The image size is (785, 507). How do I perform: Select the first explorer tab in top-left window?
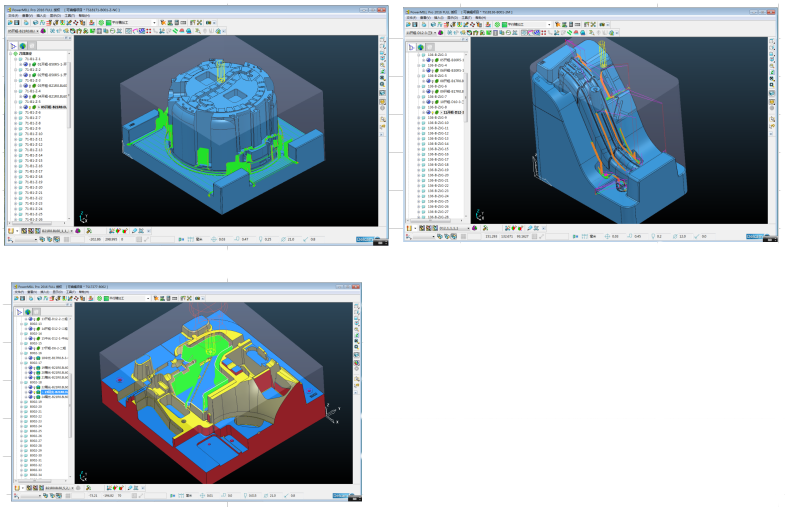click(x=14, y=46)
